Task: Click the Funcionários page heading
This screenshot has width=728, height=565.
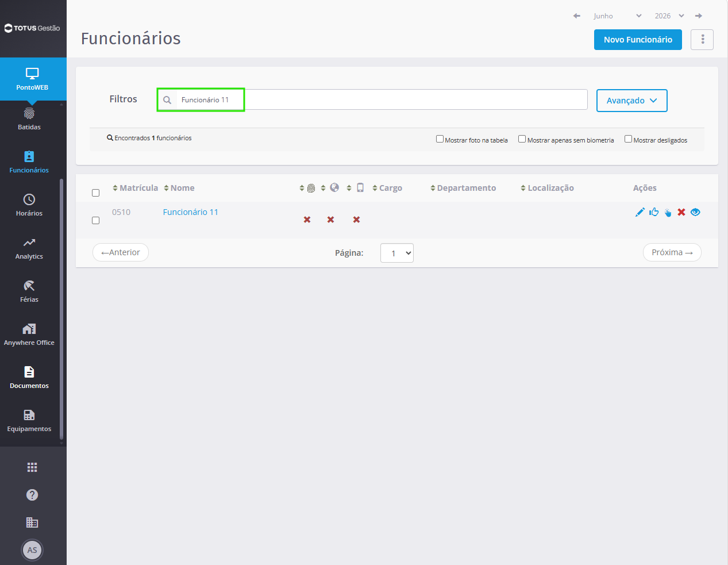Action: click(x=131, y=39)
